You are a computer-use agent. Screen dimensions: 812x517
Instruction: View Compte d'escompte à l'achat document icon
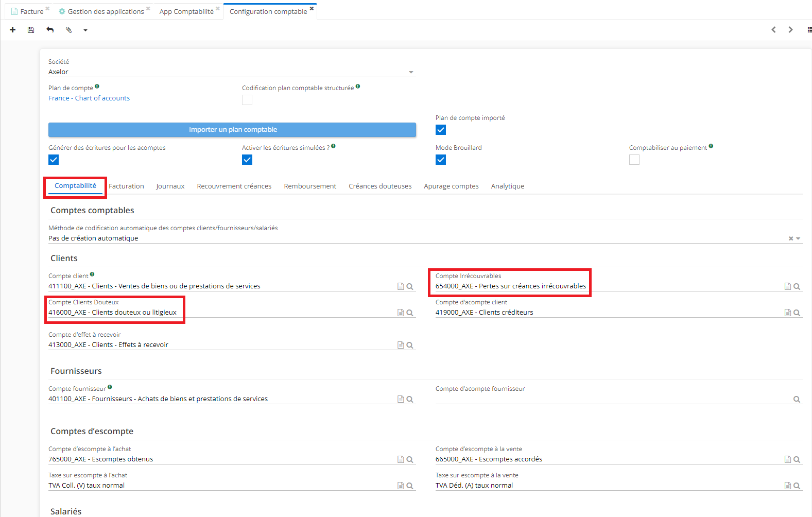[401, 459]
